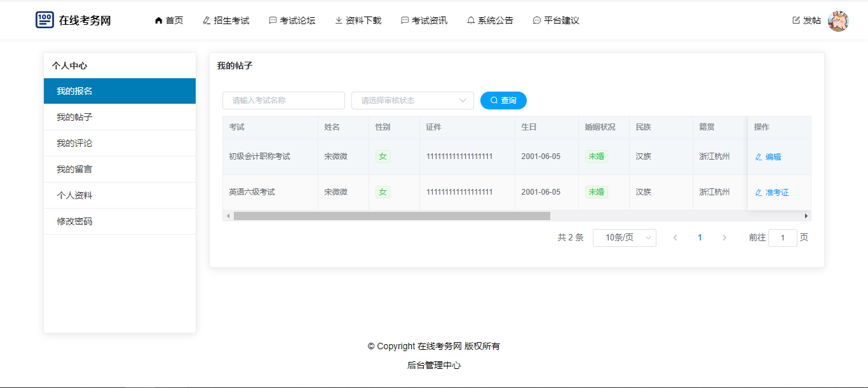Open the 后台管理中心 footer link
Viewport: 868px width, 388px height.
[434, 365]
